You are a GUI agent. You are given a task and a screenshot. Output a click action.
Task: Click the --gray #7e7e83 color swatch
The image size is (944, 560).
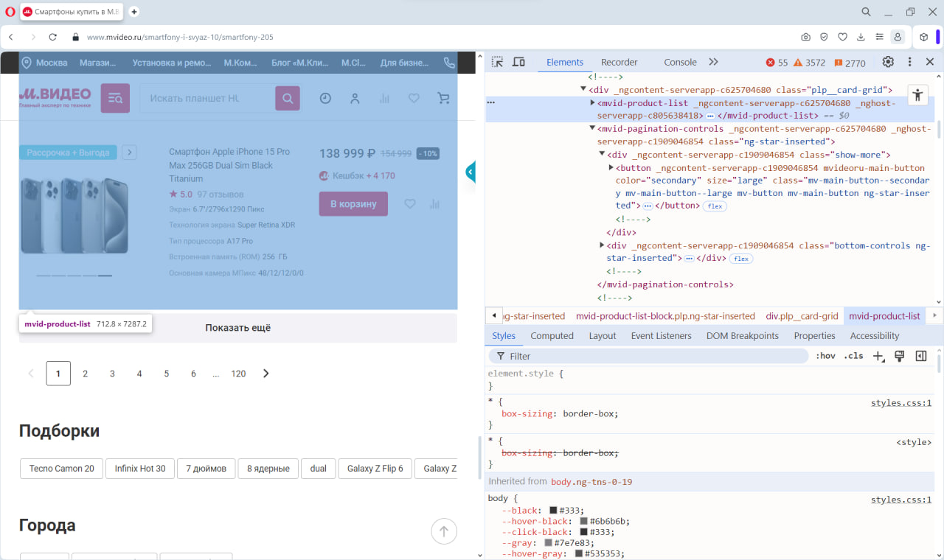[x=548, y=543]
